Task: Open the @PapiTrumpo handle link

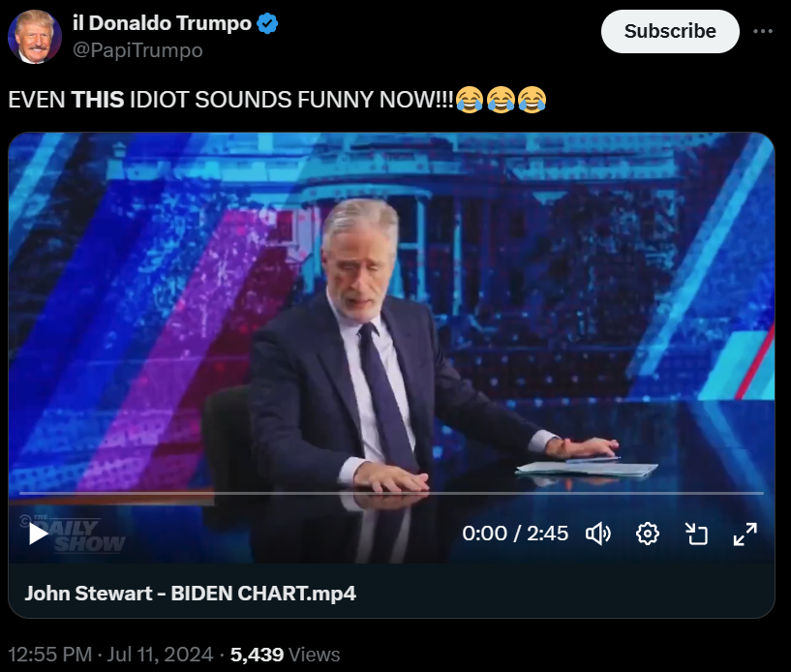Action: pyautogui.click(x=137, y=50)
